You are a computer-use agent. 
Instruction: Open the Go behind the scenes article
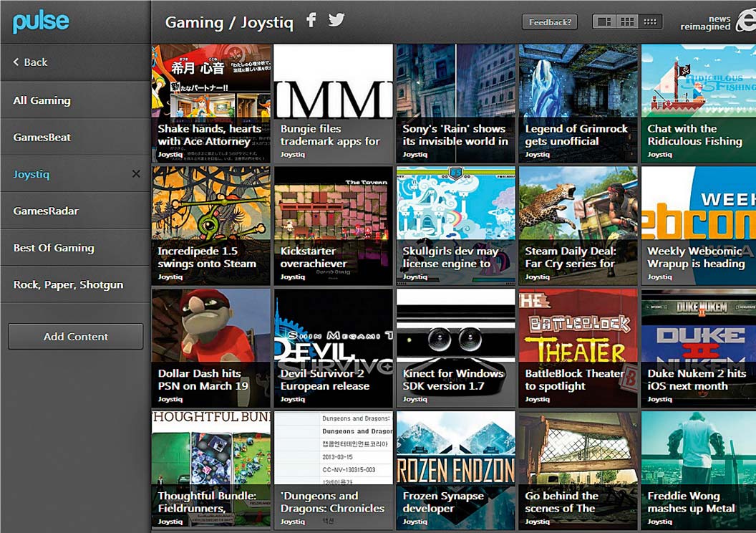coord(578,470)
